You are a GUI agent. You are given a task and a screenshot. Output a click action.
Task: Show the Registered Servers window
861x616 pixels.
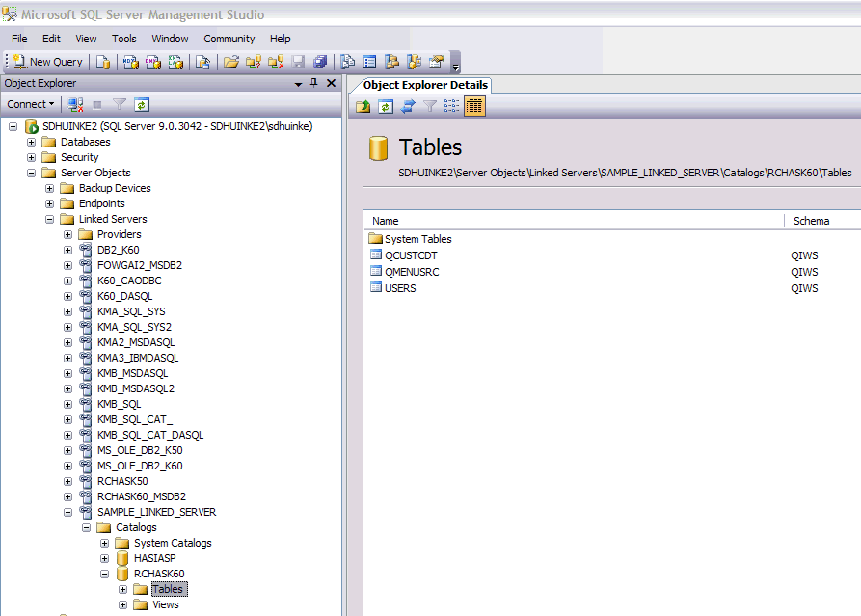pyautogui.click(x=348, y=62)
